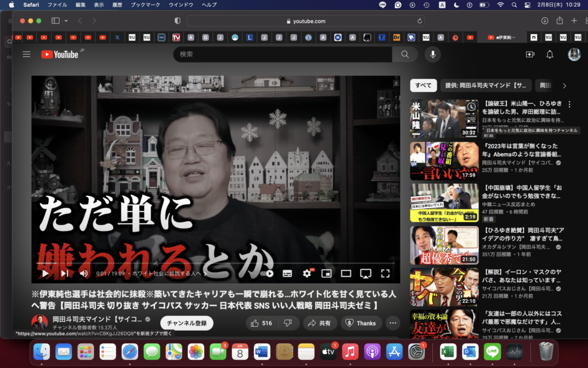Image resolution: width=588 pixels, height=368 pixels.
Task: Click the miniplayer icon in player
Action: pyautogui.click(x=326, y=274)
